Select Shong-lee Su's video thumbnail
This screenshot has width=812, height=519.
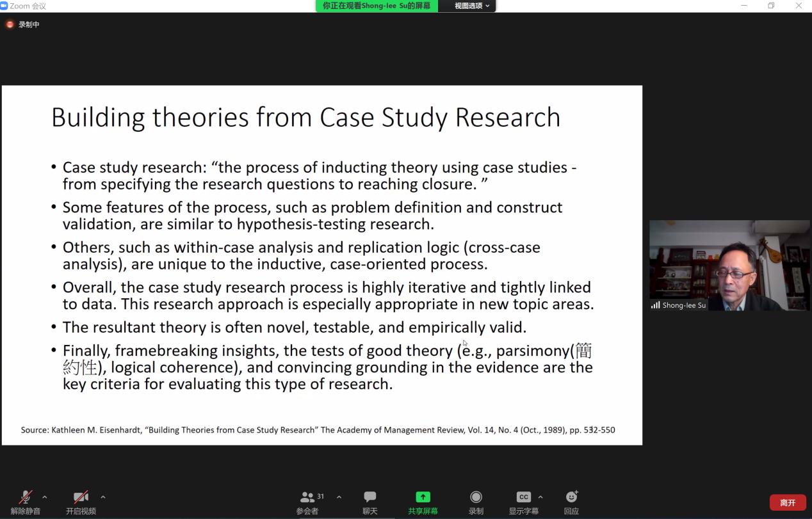coord(729,265)
